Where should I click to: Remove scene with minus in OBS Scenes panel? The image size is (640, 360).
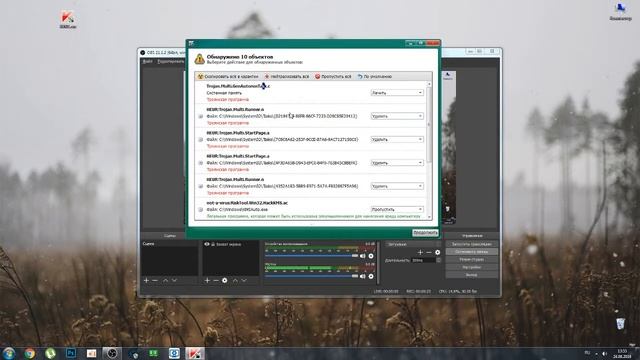click(155, 280)
